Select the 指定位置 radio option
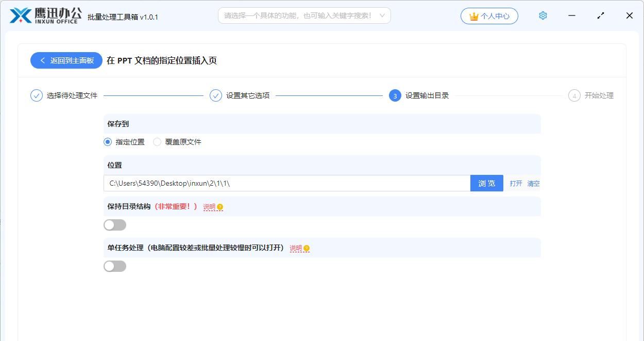 107,141
